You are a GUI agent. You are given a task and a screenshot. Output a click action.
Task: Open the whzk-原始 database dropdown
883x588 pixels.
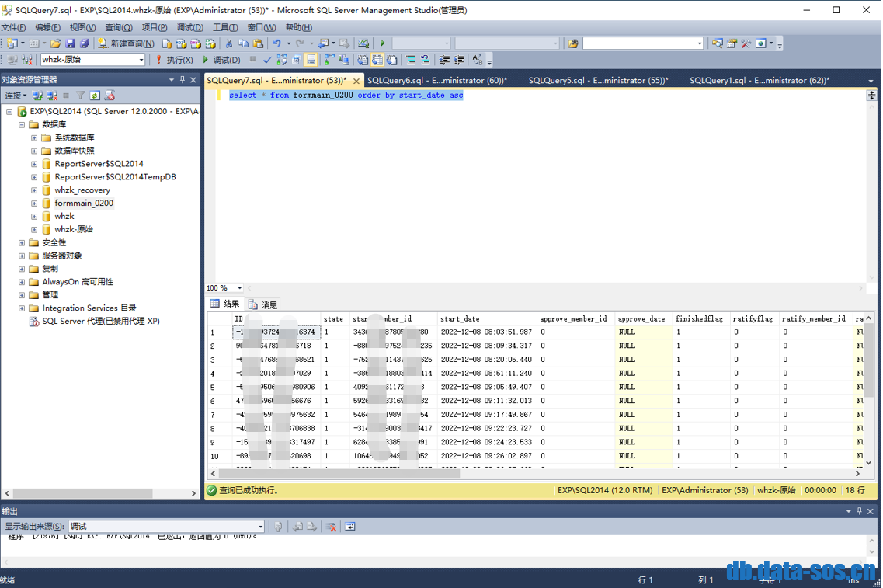tap(141, 60)
